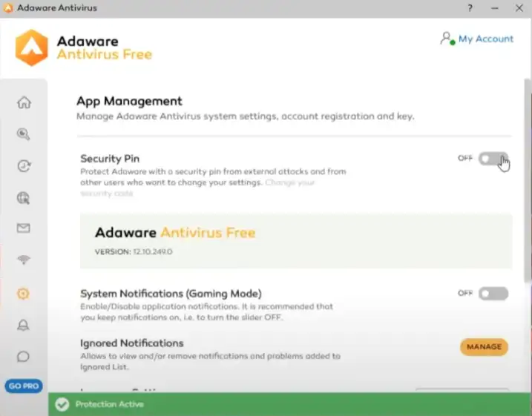Turn on System Notifications Gaming Mode toggle
Screen dimensions: 532x416
click(493, 294)
